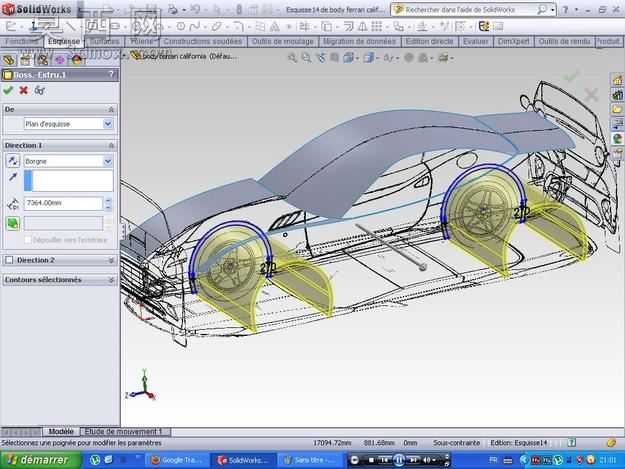Toggle the Draft On/Off button
The height and width of the screenshot is (469, 625).
click(x=13, y=223)
